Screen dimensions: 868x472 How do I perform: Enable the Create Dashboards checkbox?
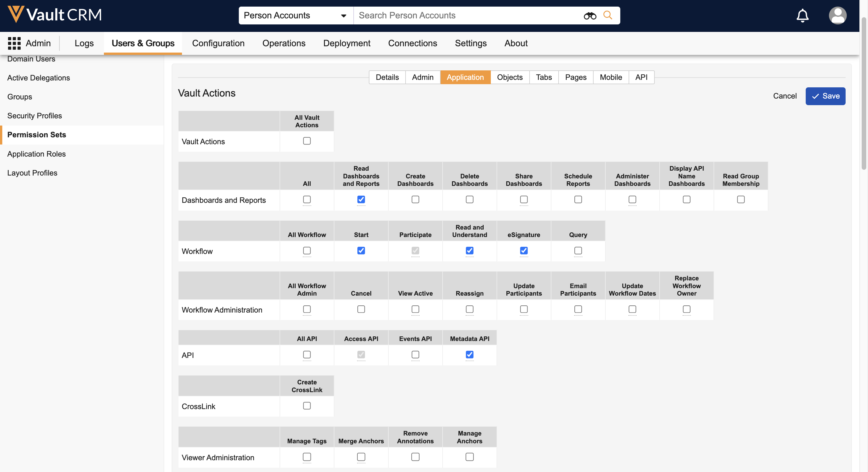click(415, 200)
